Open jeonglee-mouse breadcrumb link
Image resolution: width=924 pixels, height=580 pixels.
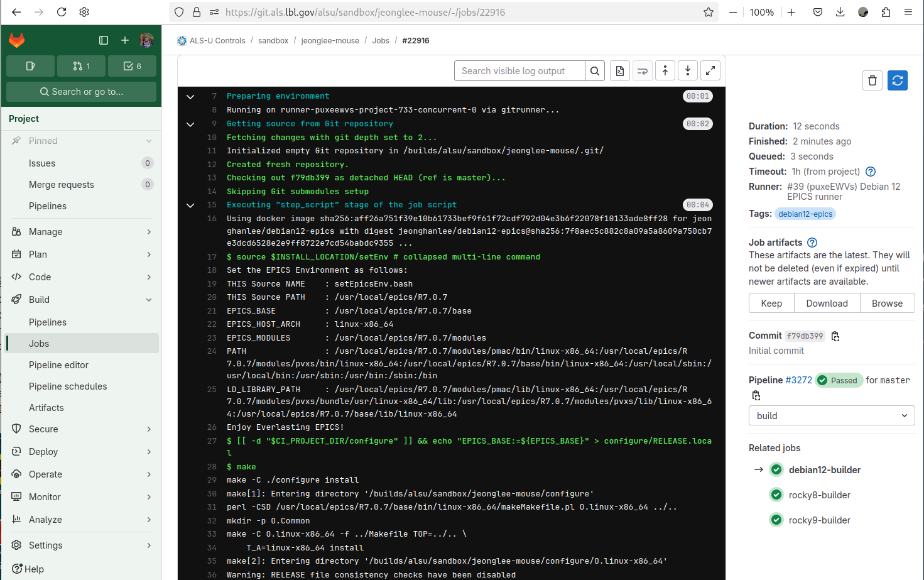point(330,40)
